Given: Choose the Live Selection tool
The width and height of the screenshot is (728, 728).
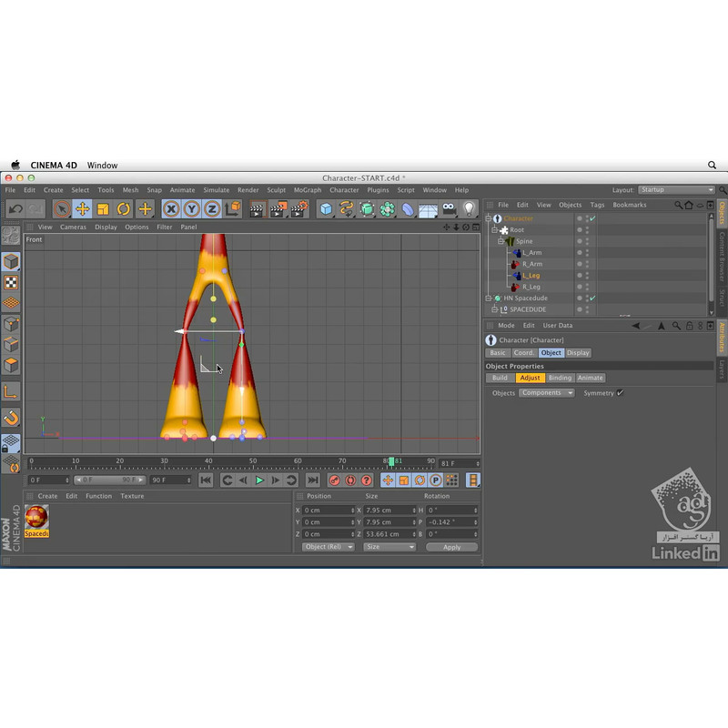Looking at the screenshot, I should click(62, 209).
